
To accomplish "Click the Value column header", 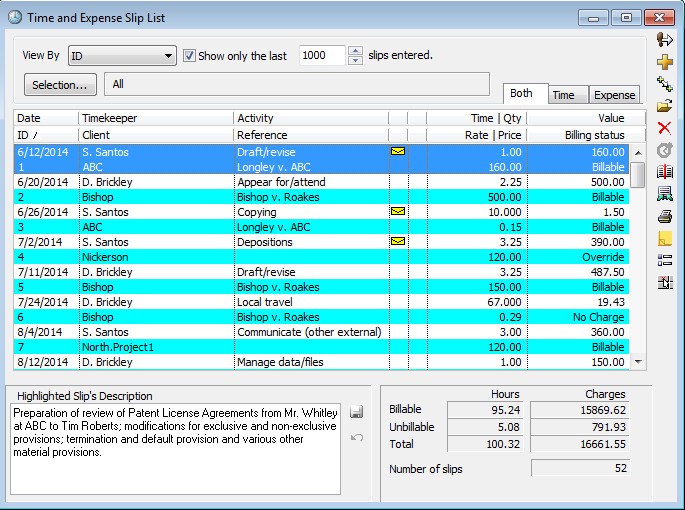I will 586,118.
